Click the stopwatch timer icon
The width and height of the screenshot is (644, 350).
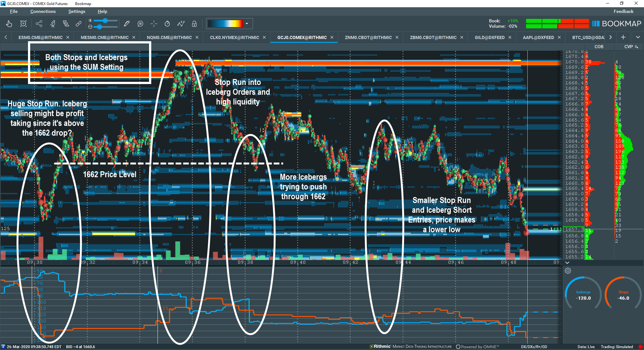pos(167,24)
